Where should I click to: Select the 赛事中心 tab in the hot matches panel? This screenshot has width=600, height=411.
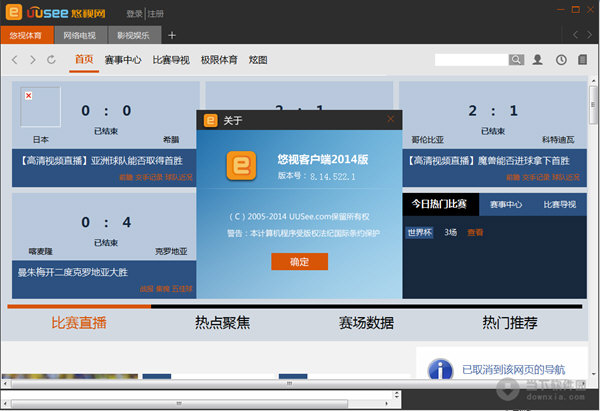[x=506, y=205]
